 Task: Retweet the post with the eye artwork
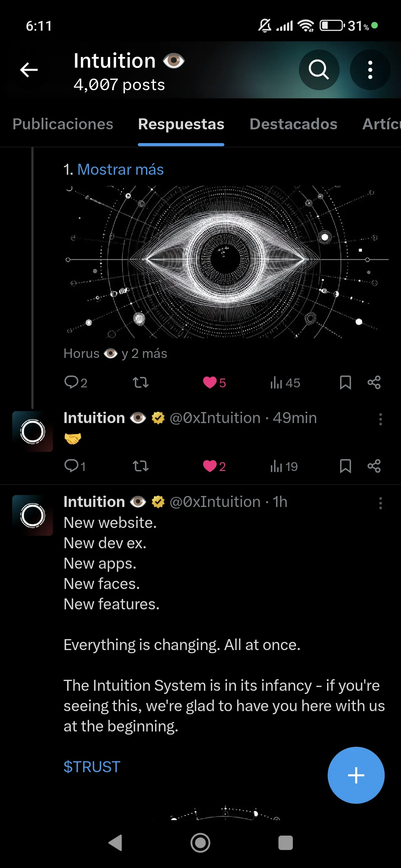141,382
